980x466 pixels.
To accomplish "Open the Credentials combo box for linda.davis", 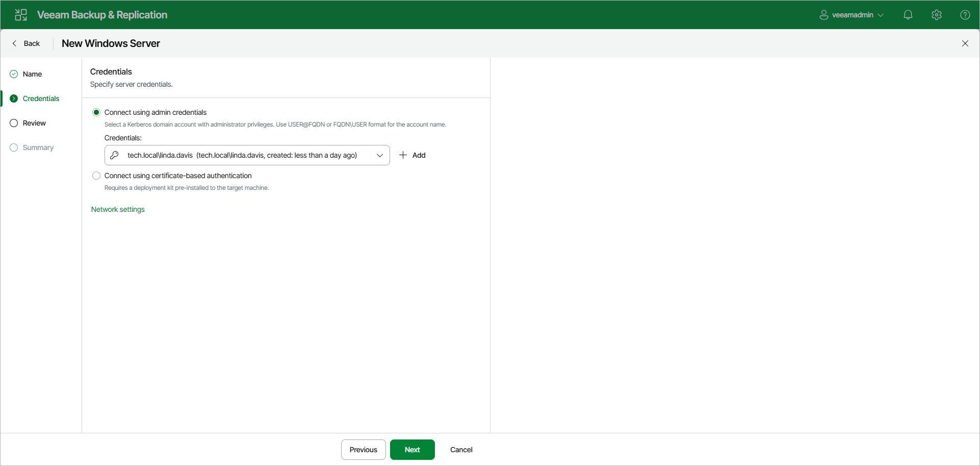I will 247,155.
